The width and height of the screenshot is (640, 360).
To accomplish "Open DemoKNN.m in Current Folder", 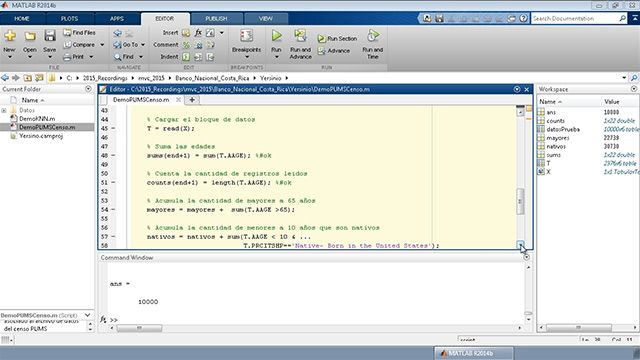I will 37,119.
